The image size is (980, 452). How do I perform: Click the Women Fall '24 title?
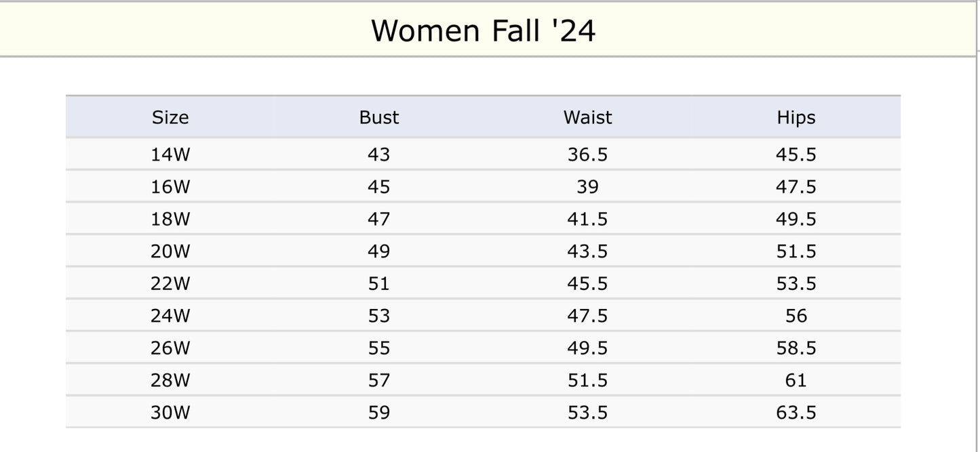click(483, 30)
